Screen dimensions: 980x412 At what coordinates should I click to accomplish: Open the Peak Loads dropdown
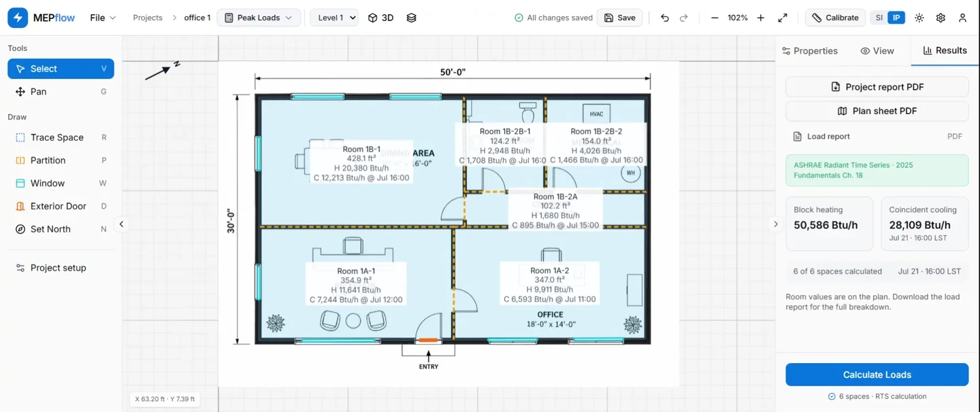(x=259, y=18)
